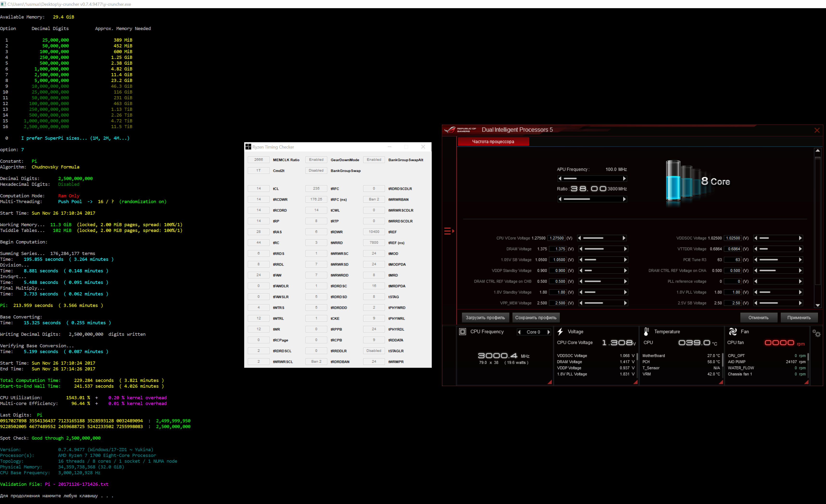Click the Voltage lightning bolt icon
The width and height of the screenshot is (826, 504).
(560, 332)
